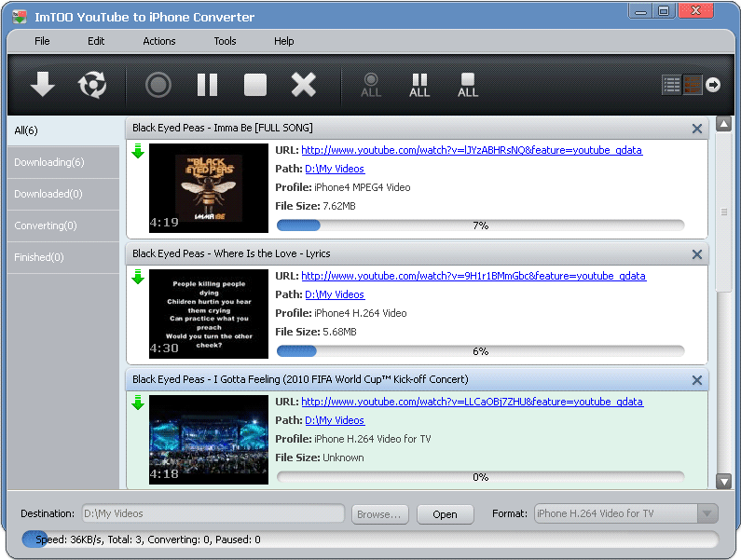This screenshot has width=741, height=560.
Task: Switch to thumbnail view mode icon
Action: [692, 86]
